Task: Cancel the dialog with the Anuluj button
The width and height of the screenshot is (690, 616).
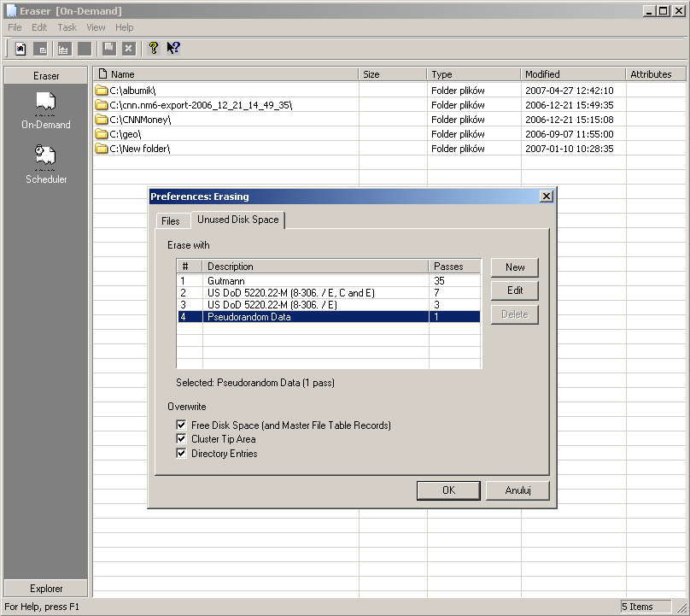Action: point(517,490)
